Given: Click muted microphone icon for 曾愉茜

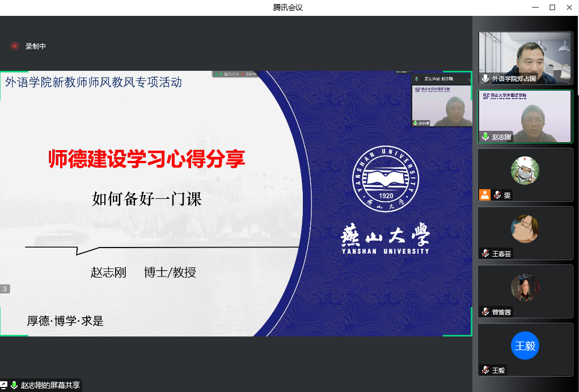Looking at the screenshot, I should [485, 312].
